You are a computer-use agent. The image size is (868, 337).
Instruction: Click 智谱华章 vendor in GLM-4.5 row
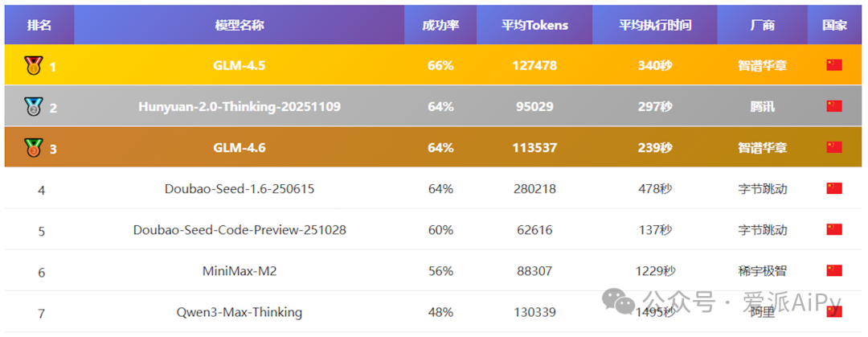point(762,65)
